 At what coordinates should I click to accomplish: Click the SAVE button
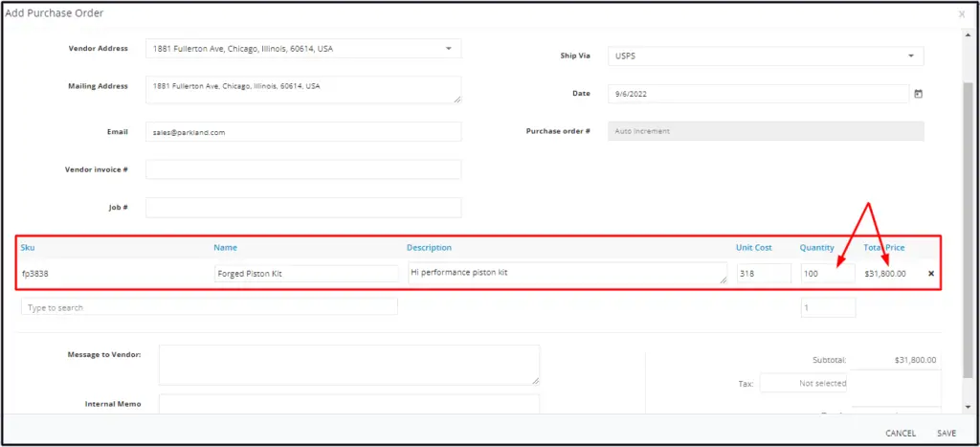[947, 434]
